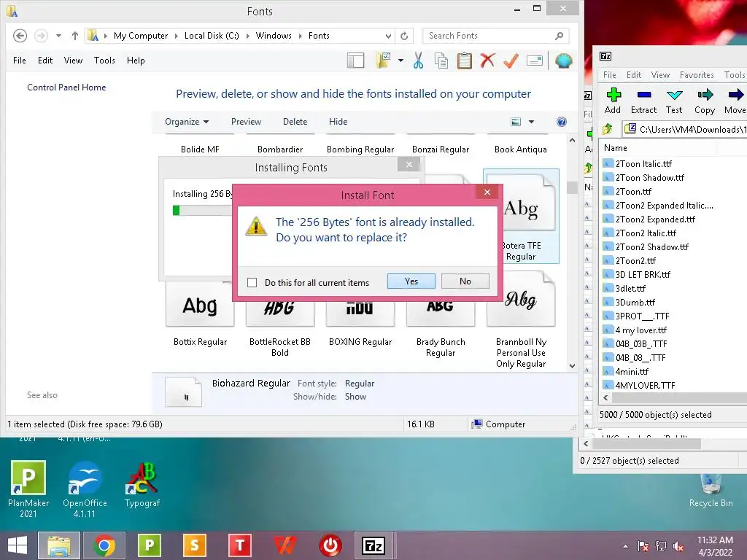
Task: Click the Fonts list vertical scrollbar thumb
Action: (572, 187)
